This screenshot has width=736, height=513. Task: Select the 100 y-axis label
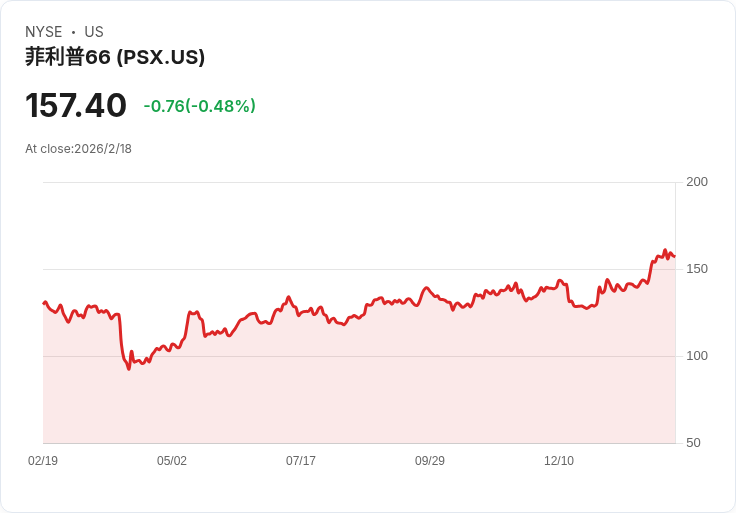697,356
